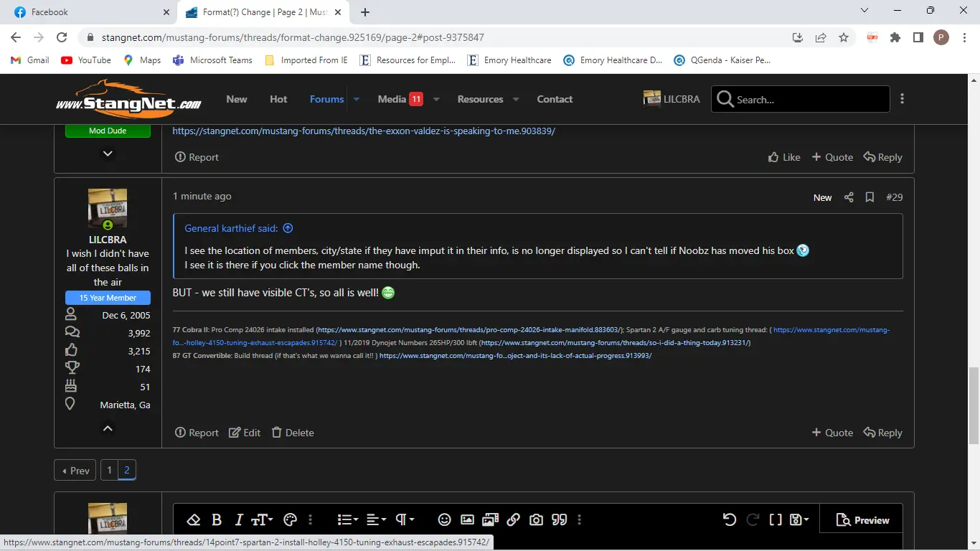The height and width of the screenshot is (551, 980).
Task: Open the Forums menu item
Action: (327, 99)
